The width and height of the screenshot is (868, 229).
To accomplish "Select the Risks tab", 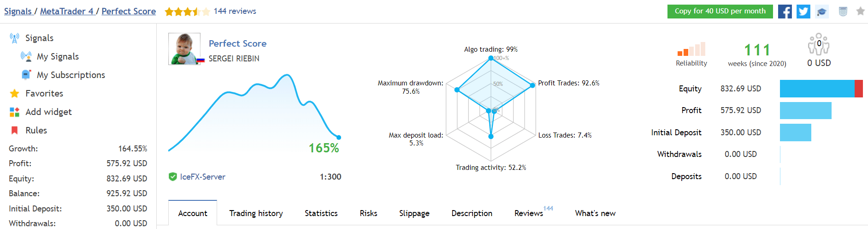I will point(368,213).
